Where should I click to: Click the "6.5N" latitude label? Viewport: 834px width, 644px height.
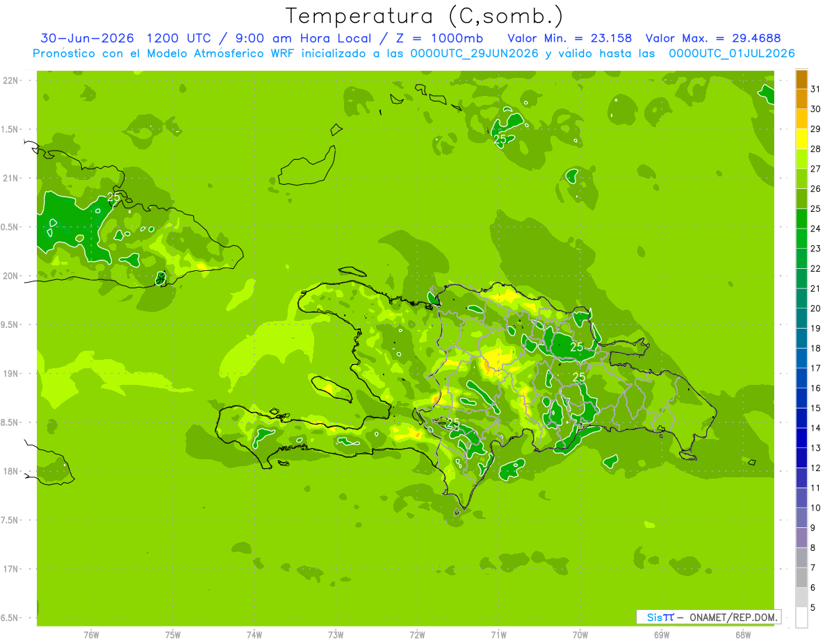click(x=11, y=618)
